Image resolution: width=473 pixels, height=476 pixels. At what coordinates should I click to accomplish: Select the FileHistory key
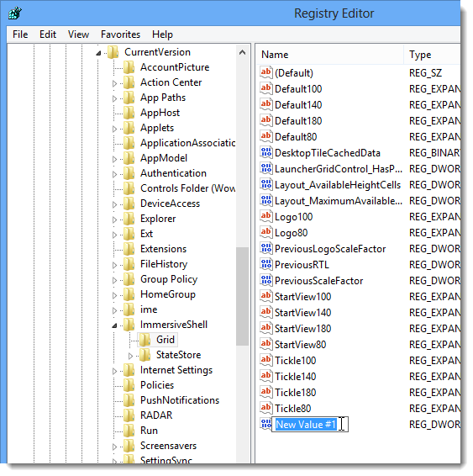click(164, 264)
